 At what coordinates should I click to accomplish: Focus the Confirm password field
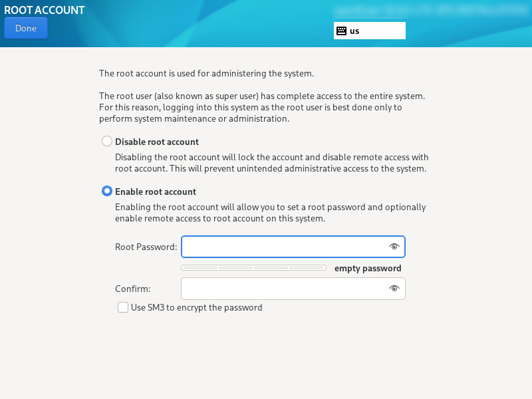click(293, 289)
